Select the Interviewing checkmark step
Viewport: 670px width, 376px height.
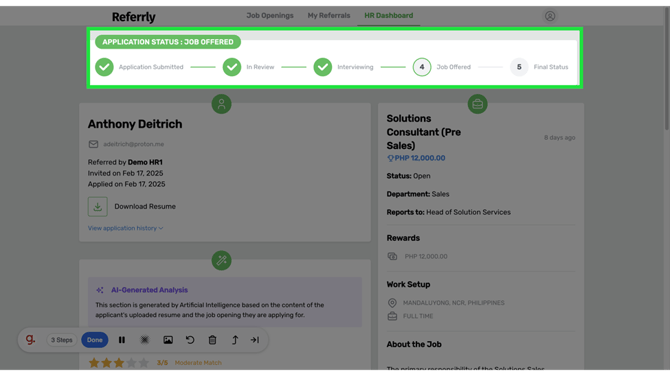323,67
